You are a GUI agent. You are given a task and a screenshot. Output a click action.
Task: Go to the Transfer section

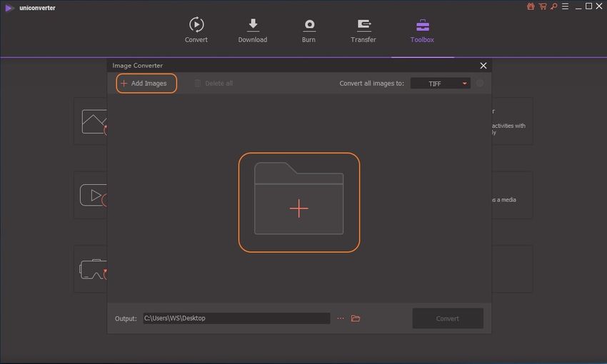(363, 30)
